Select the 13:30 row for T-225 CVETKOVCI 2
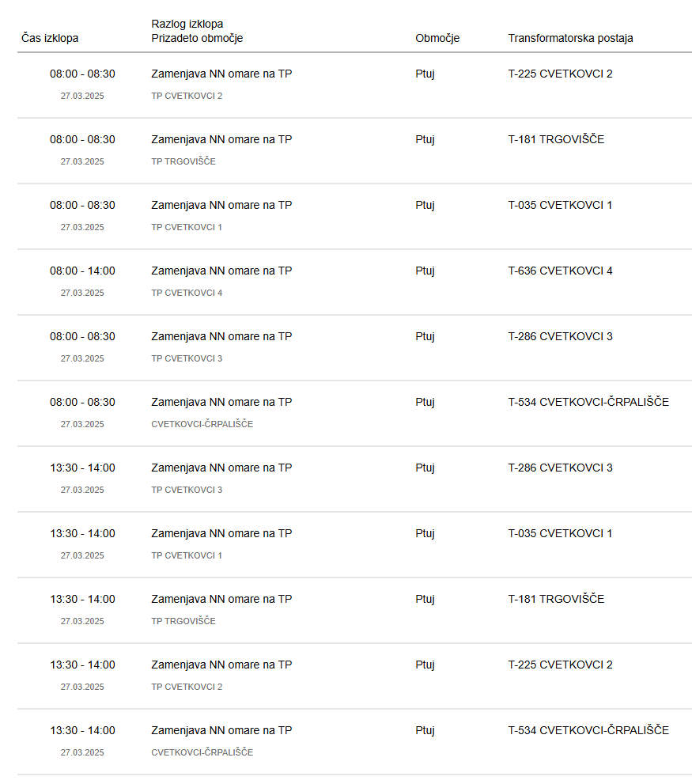The height and width of the screenshot is (784, 692). tap(560, 665)
